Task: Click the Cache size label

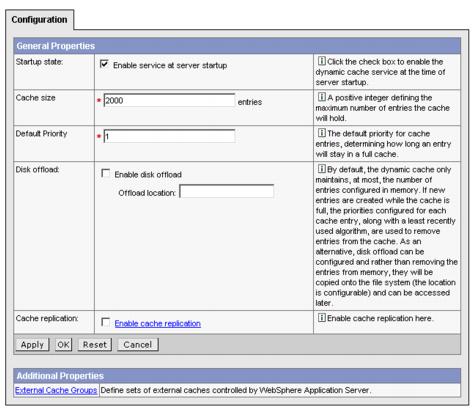Action: point(36,98)
